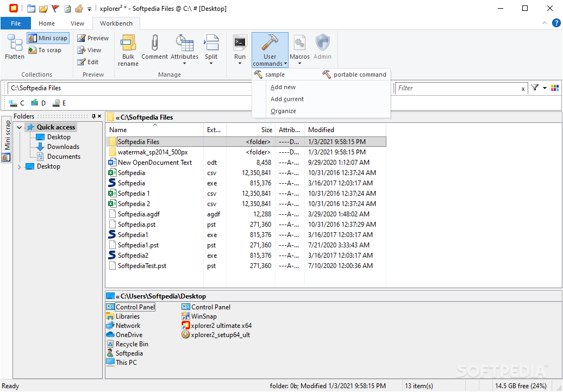Click the Admin shield icon
This screenshot has width=563, height=392.
click(322, 42)
